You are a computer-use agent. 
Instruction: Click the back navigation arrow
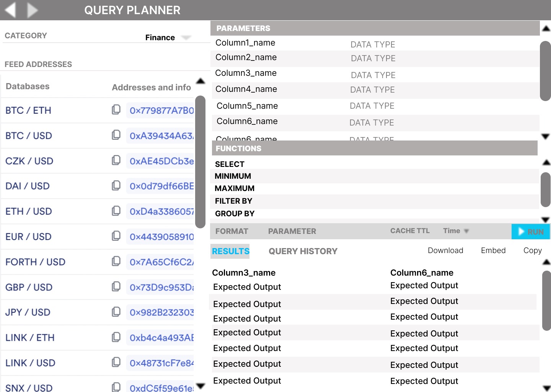[10, 10]
